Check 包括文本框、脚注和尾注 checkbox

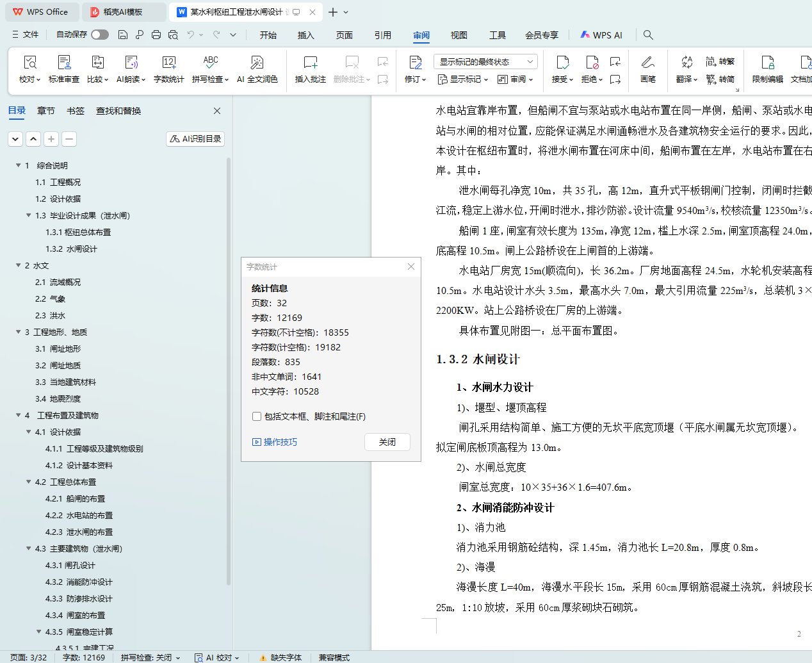coord(257,416)
